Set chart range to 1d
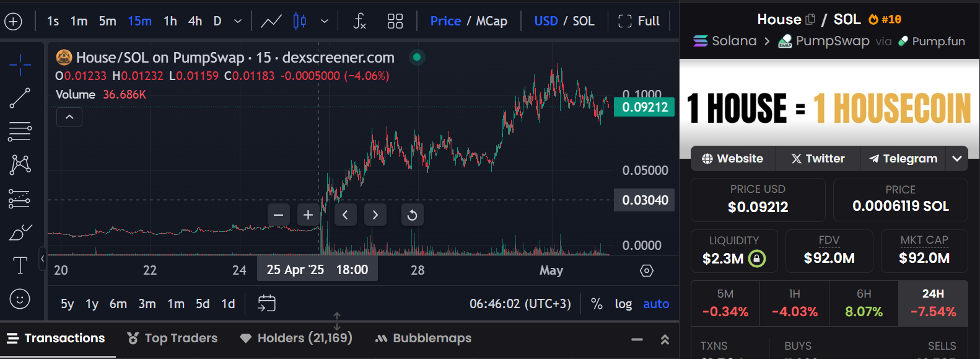The image size is (980, 359). point(228,304)
